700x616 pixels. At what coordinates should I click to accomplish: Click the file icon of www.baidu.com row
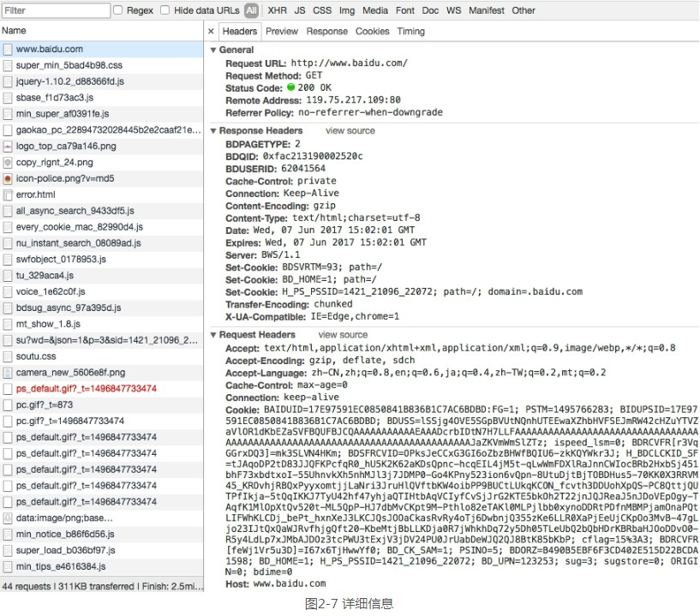[8, 49]
